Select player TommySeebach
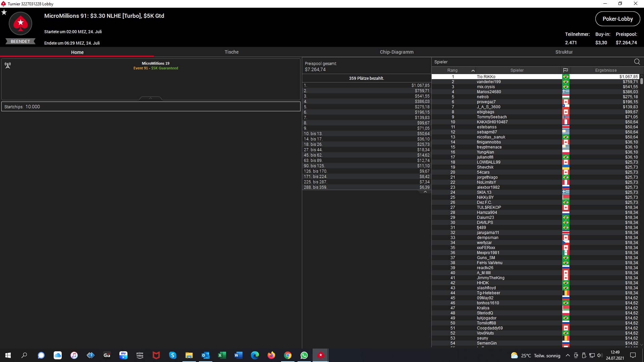The image size is (644, 362). point(535,117)
